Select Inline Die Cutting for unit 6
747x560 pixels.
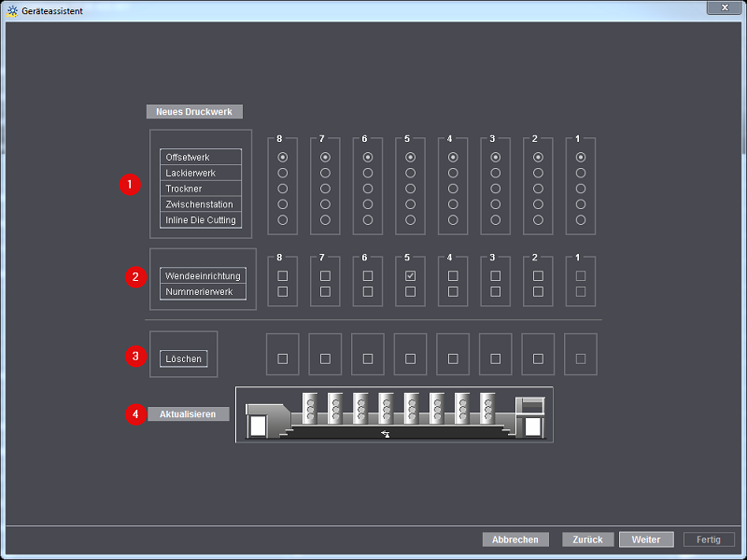click(x=368, y=220)
